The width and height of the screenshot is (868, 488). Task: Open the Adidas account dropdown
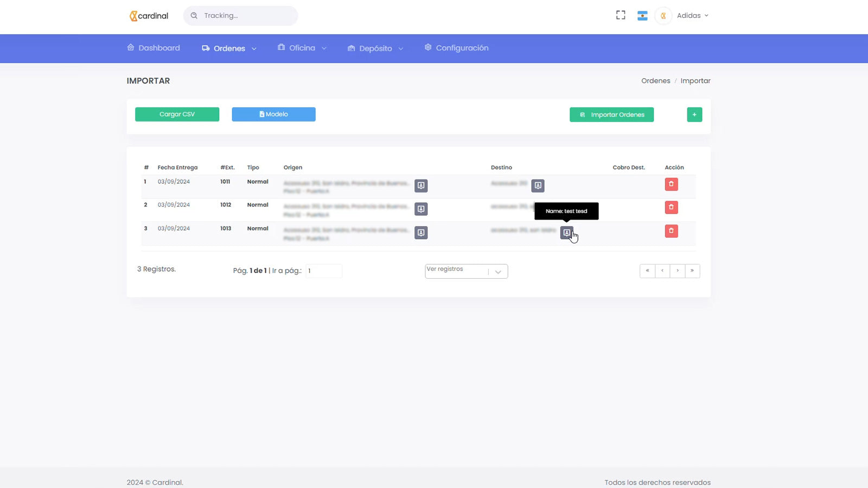click(692, 16)
